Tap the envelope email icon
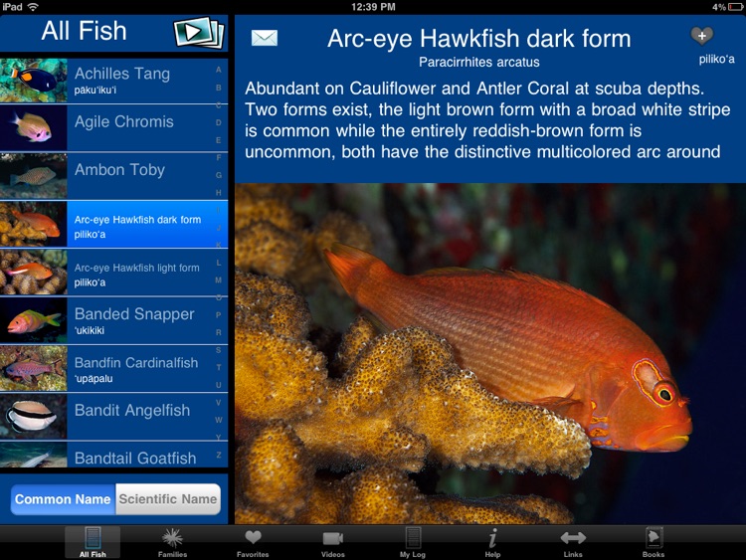746x560 pixels. tap(264, 38)
